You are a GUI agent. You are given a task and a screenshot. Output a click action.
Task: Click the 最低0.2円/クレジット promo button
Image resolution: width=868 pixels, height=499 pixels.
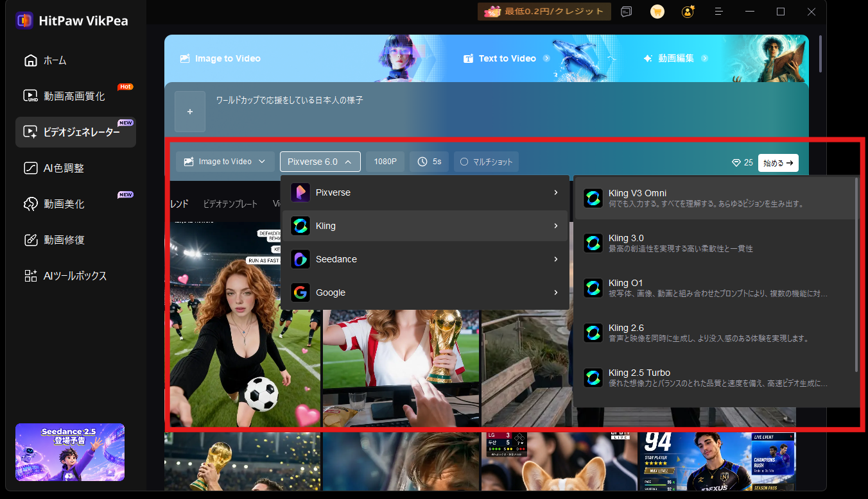(544, 12)
